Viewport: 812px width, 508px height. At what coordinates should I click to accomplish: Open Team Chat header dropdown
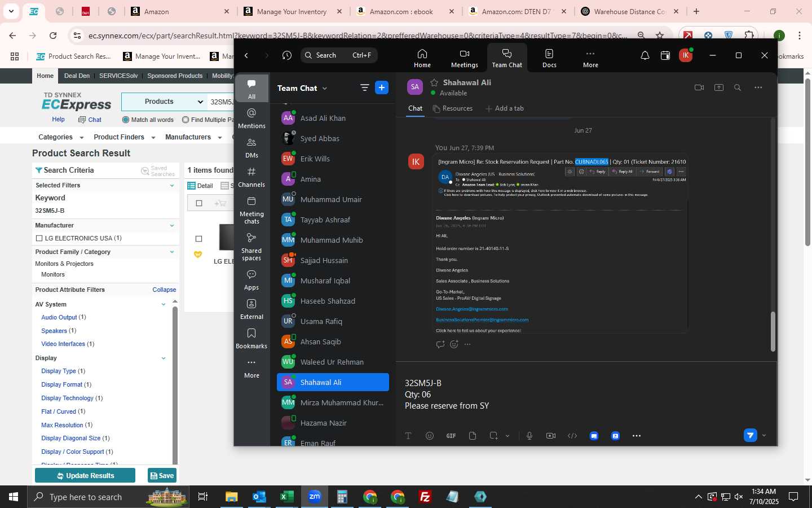[324, 89]
